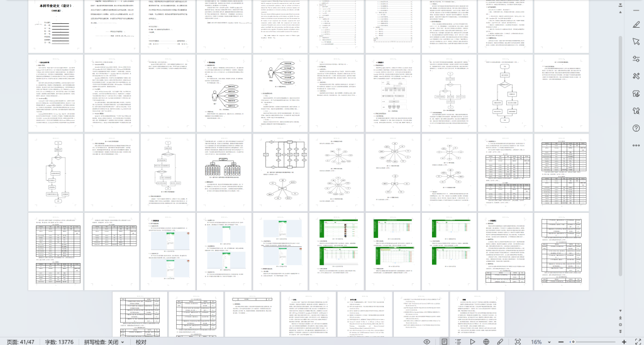Show more sidebar options ellipsis

point(636,145)
